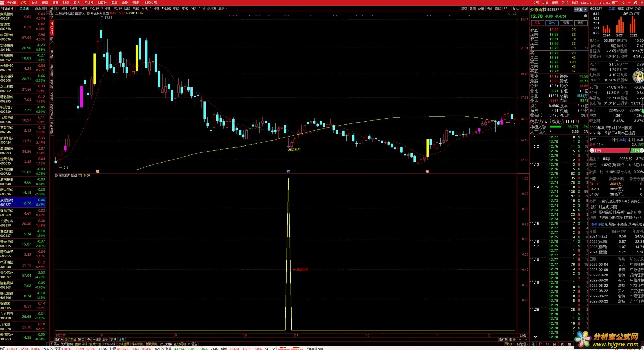Click the green net inflow progress bar

coord(556,127)
